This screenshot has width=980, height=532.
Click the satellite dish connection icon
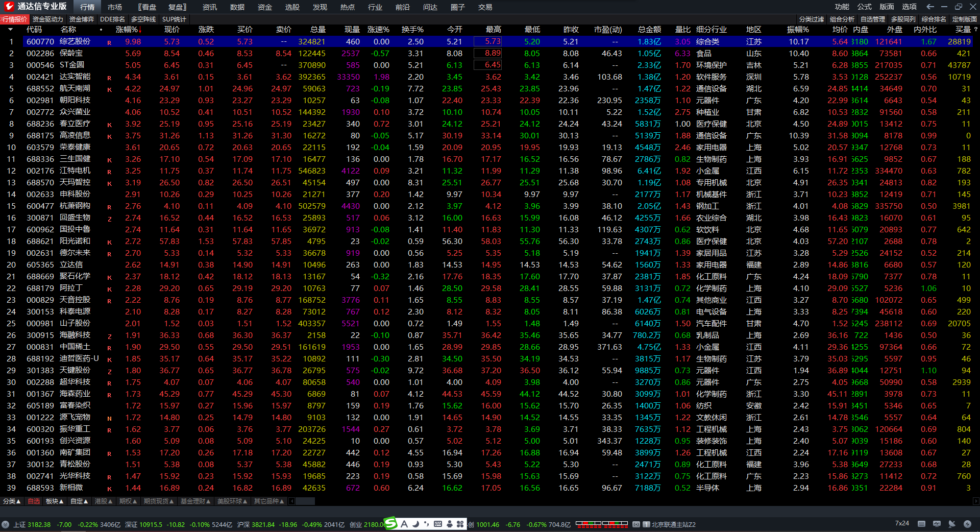pyautogui.click(x=952, y=524)
